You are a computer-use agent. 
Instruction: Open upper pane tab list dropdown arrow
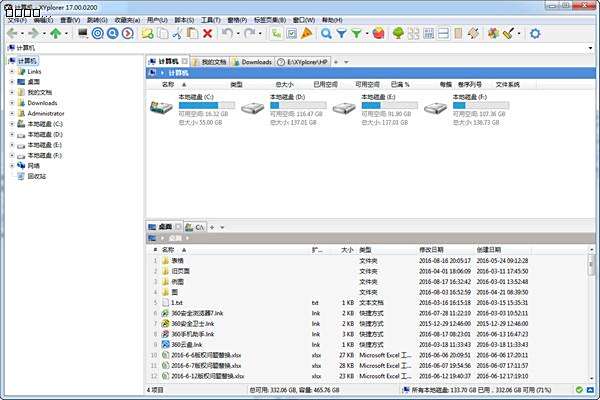tap(346, 62)
